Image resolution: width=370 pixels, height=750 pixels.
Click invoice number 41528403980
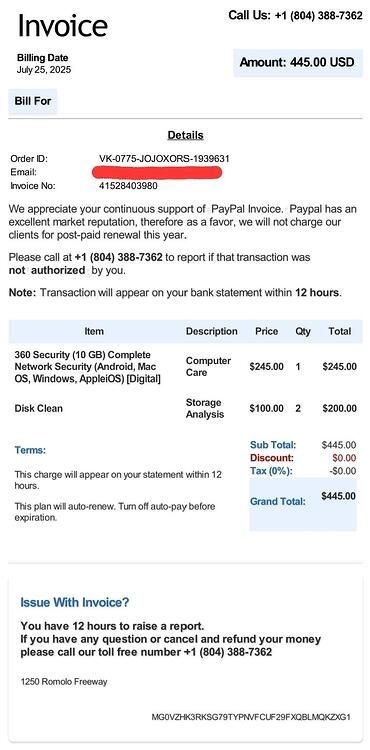point(128,186)
